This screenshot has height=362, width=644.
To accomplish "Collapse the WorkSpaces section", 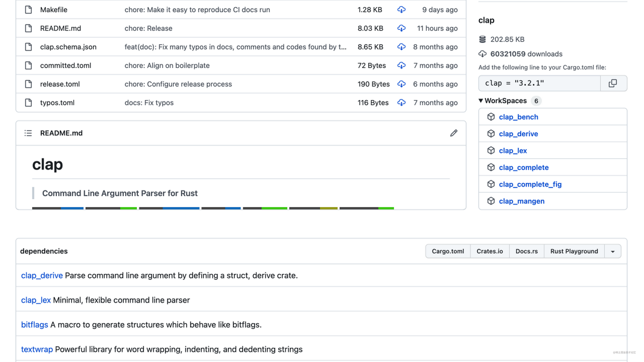I will [481, 101].
